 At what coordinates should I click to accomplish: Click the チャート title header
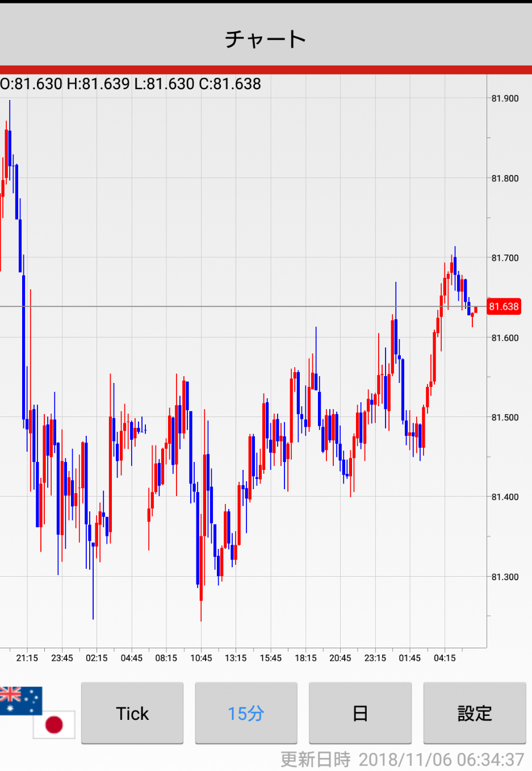coord(266,39)
